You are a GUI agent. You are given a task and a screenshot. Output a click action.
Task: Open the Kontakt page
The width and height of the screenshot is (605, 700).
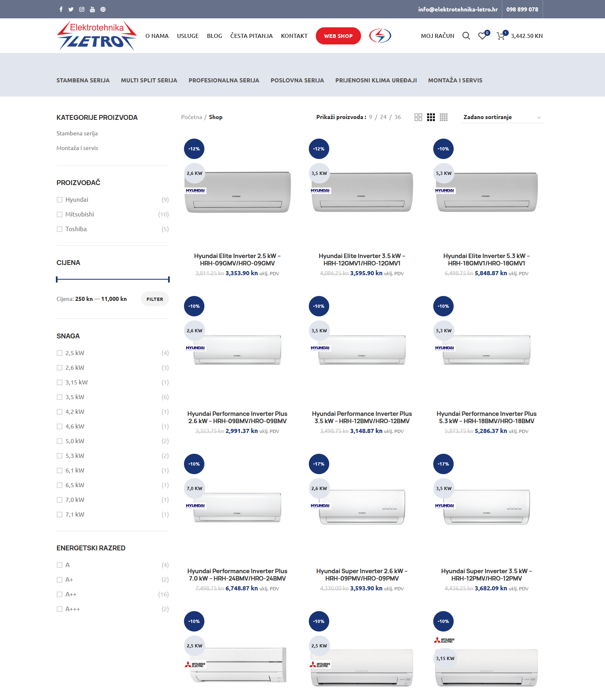coord(294,36)
